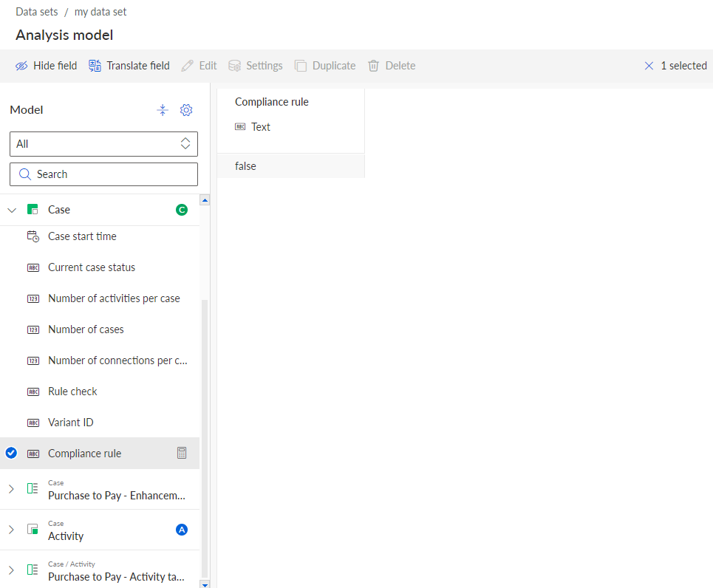The image size is (713, 588).
Task: Click the Activity table icon
Action: point(33,530)
